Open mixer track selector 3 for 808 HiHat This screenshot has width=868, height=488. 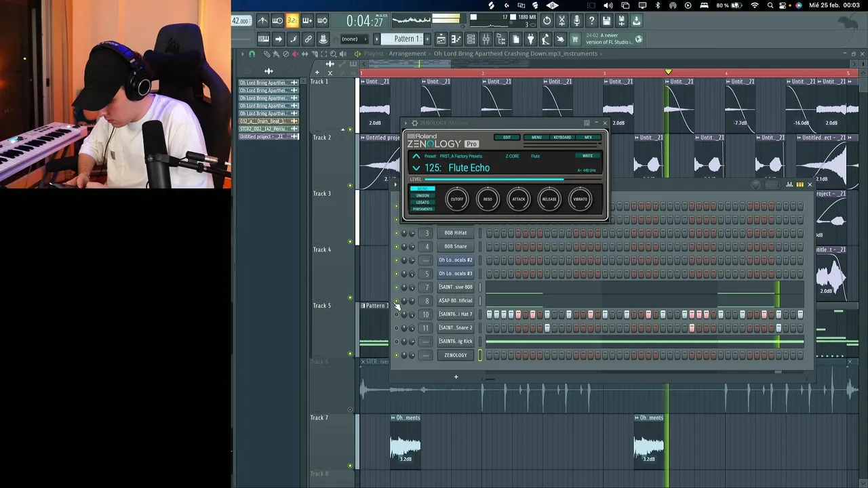(x=427, y=233)
